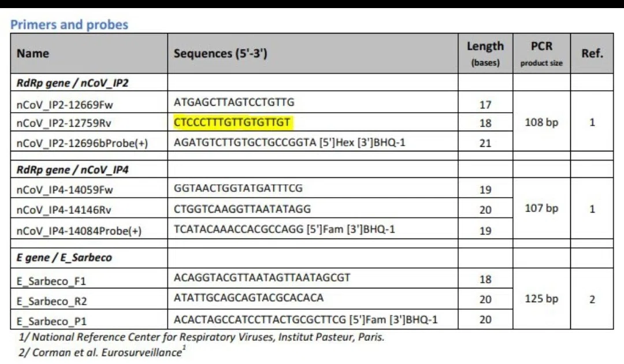
Task: Select the GGTAACTGGTATGATTTCG sequence
Action: (238, 188)
